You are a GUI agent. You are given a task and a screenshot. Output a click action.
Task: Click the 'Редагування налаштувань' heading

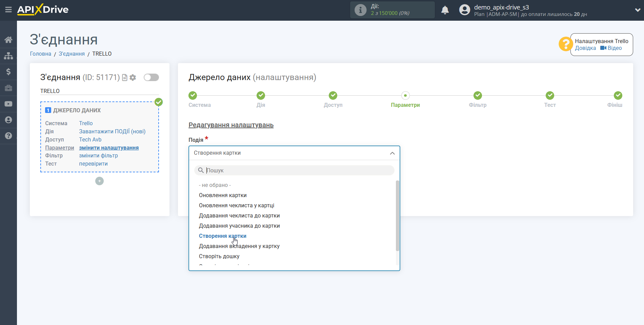point(231,125)
